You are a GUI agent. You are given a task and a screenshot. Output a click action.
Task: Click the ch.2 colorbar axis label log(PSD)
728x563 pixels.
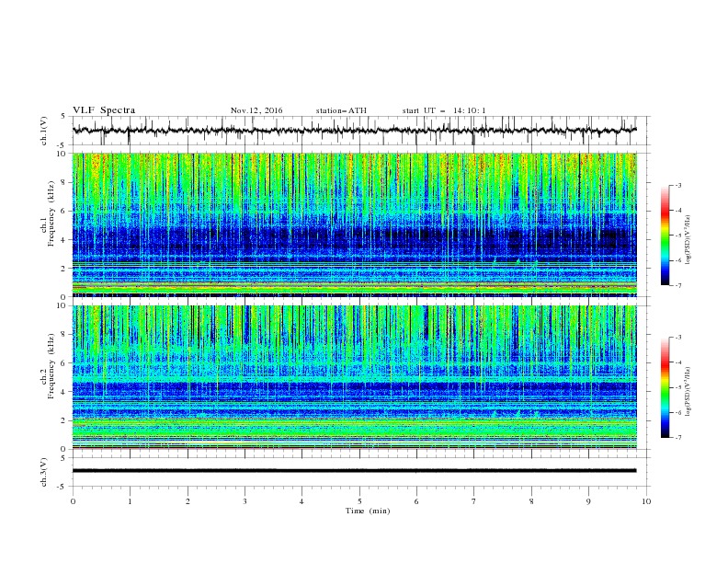(x=688, y=392)
